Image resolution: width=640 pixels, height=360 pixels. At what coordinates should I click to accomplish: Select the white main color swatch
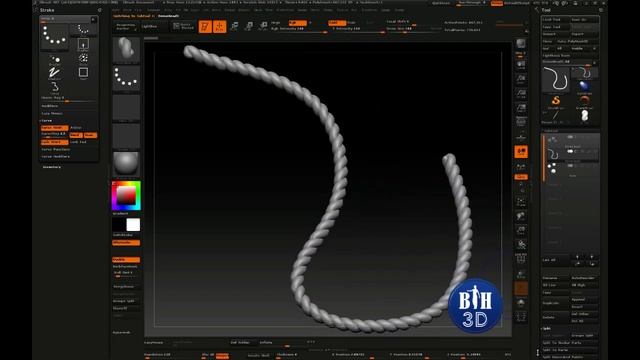point(133,225)
